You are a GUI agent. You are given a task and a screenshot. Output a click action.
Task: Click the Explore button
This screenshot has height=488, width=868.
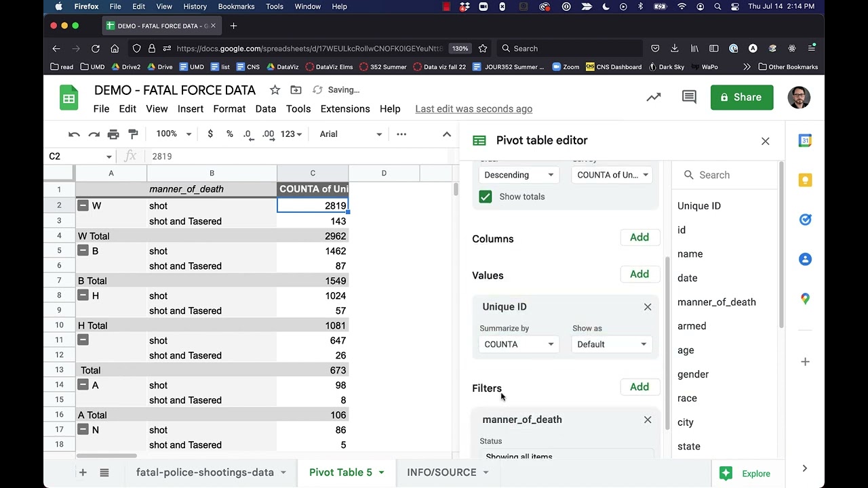pyautogui.click(x=747, y=474)
